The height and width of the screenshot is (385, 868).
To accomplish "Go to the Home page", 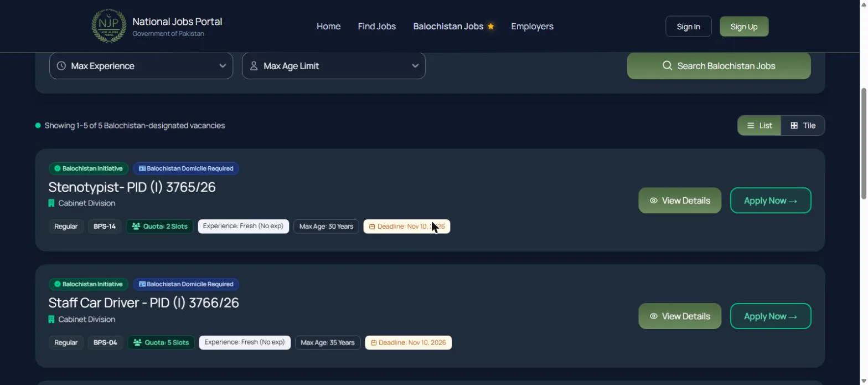I will pos(328,26).
